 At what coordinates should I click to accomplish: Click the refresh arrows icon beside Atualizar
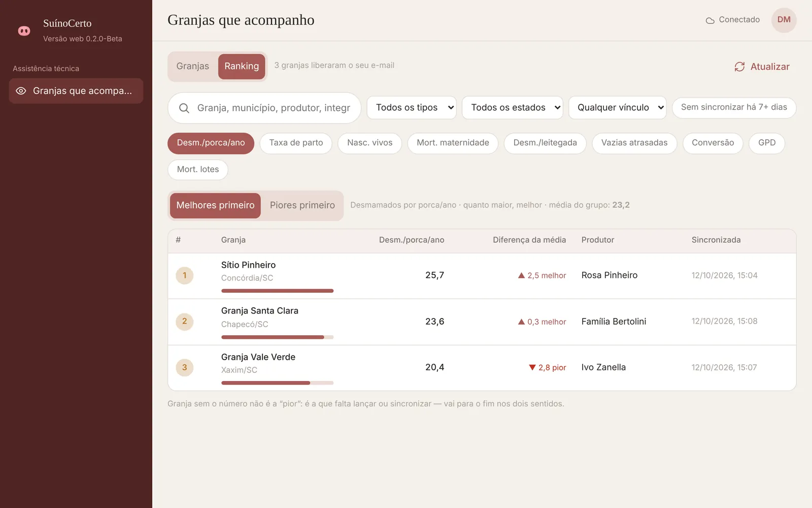pyautogui.click(x=739, y=67)
